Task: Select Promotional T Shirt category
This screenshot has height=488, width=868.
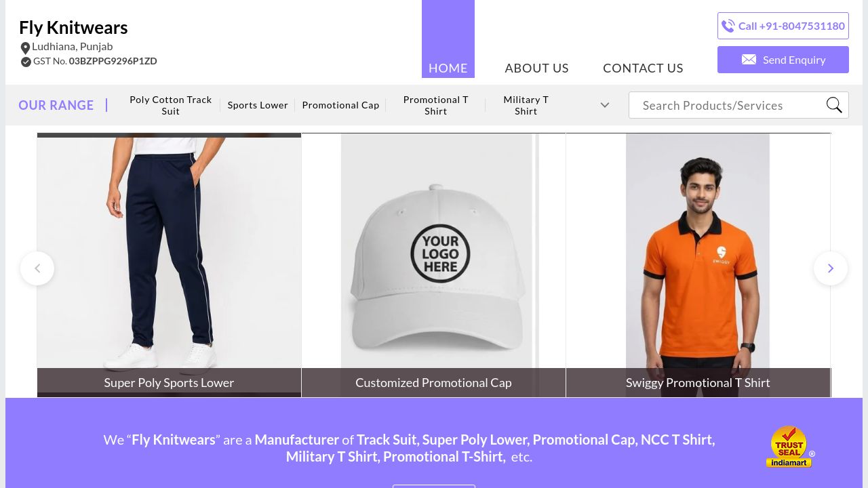Action: (436, 105)
